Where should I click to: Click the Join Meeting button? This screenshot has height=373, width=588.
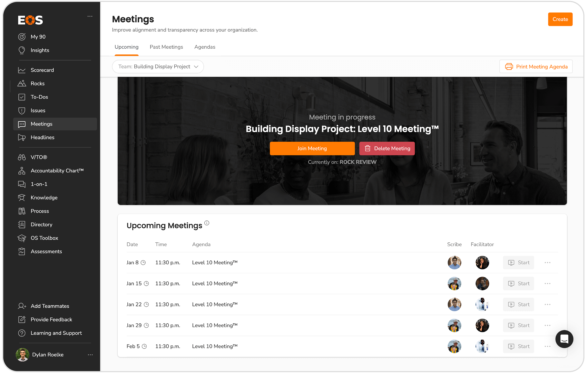[x=312, y=148]
